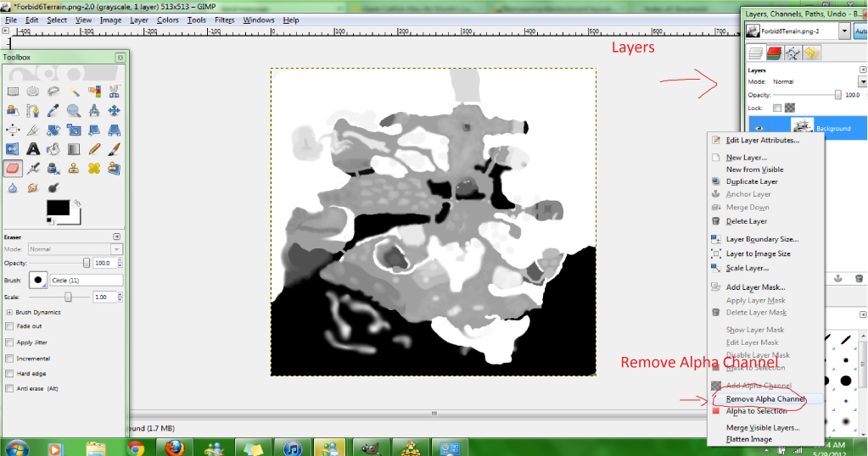Select the Rectangle Select tool
868x456 pixels.
[x=13, y=92]
